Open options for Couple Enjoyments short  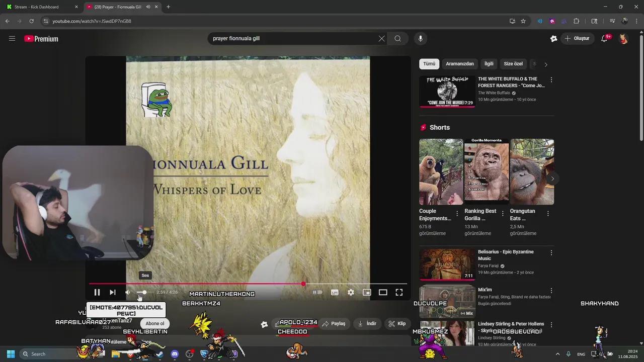pyautogui.click(x=457, y=214)
